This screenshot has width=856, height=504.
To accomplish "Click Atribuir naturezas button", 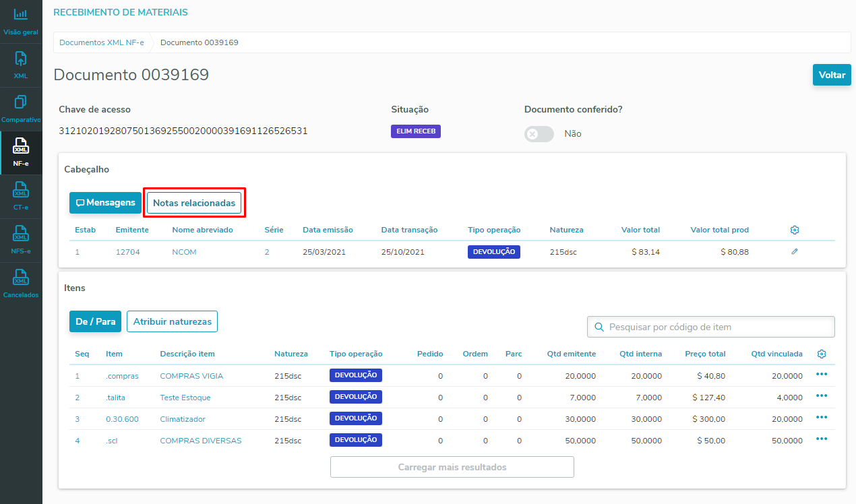I will point(172,321).
